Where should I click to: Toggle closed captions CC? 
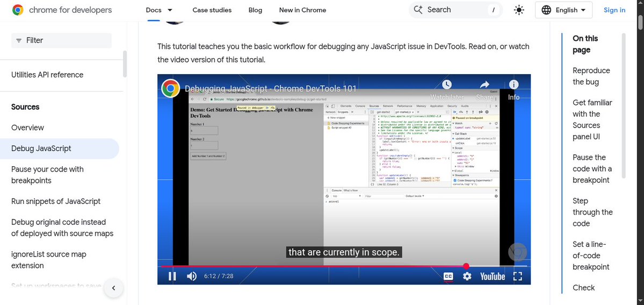pos(448,276)
